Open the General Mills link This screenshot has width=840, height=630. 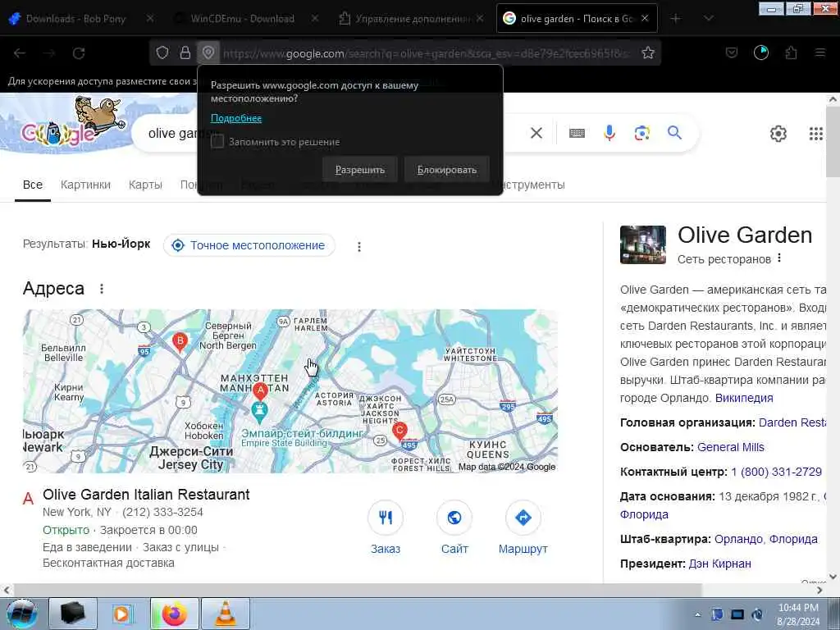pos(731,447)
